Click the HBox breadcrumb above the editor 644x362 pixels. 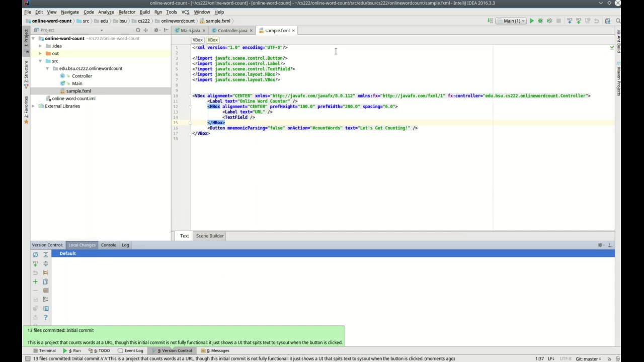[x=212, y=40]
